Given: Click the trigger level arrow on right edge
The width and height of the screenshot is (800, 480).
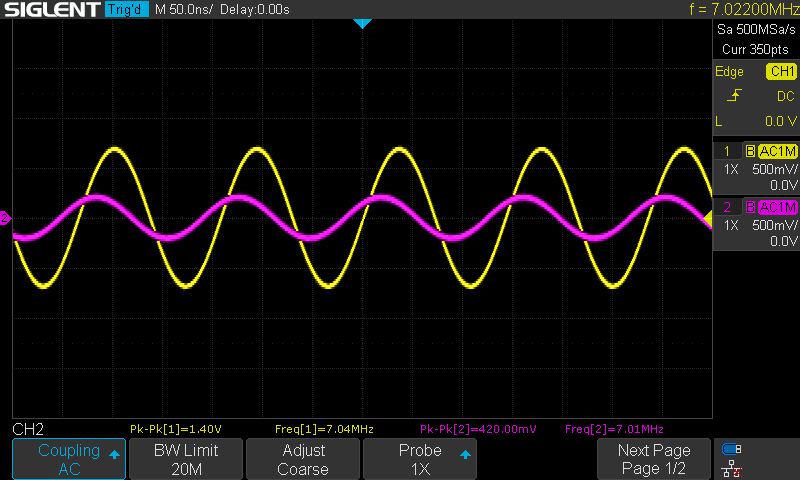Looking at the screenshot, I should pos(708,219).
